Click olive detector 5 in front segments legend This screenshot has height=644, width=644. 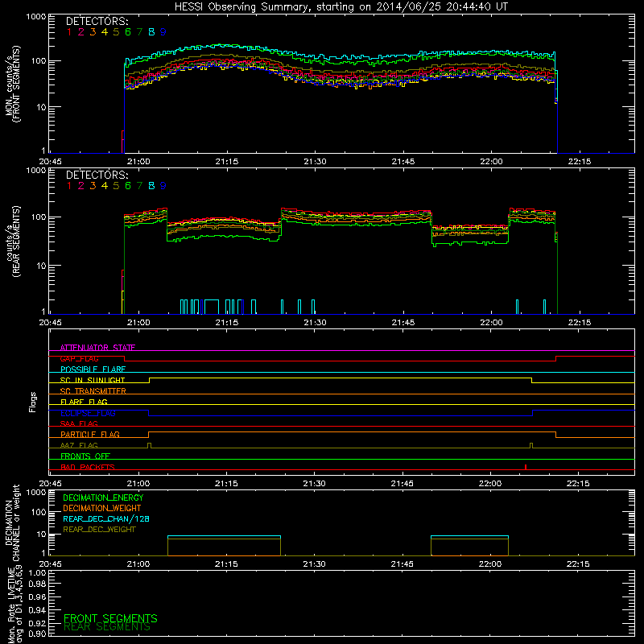pyautogui.click(x=116, y=31)
